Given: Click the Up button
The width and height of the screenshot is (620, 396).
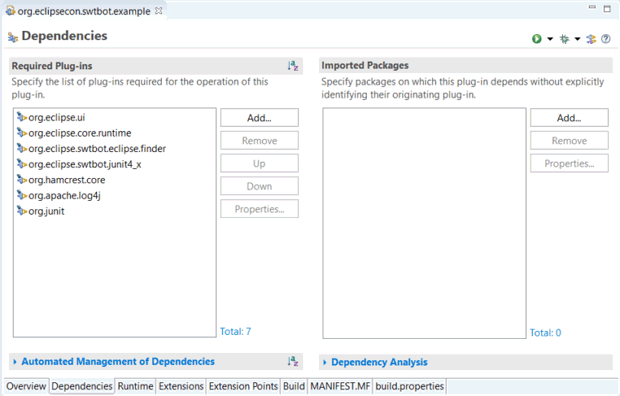Looking at the screenshot, I should coord(259,163).
